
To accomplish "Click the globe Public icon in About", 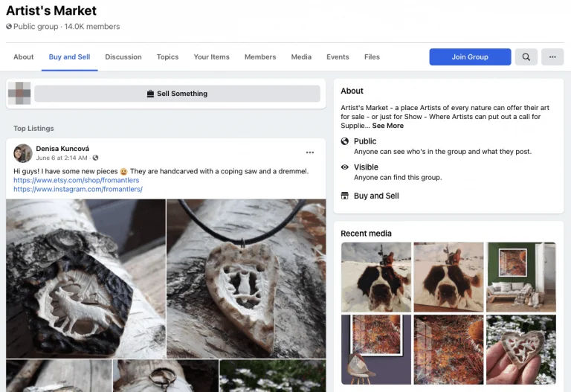I will (x=345, y=141).
